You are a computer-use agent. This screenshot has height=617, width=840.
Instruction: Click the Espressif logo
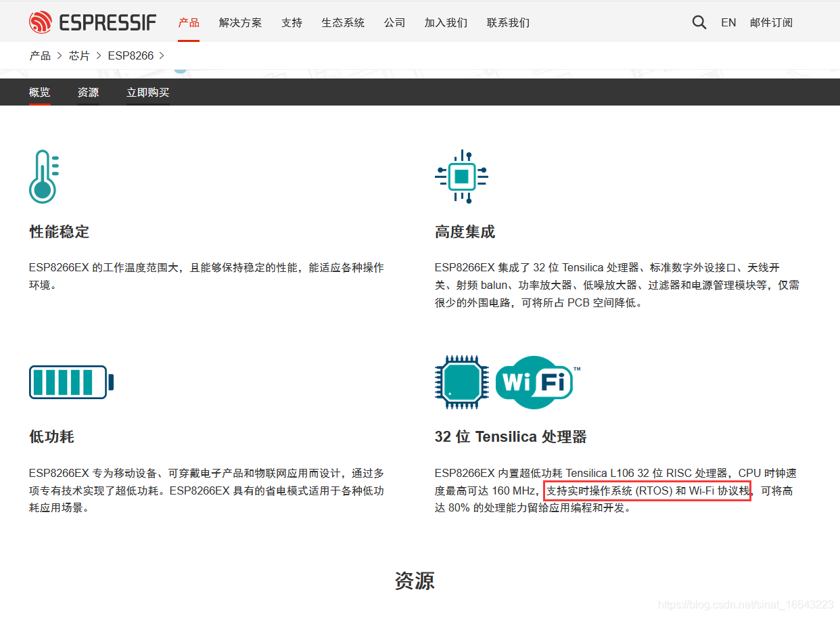pyautogui.click(x=93, y=22)
